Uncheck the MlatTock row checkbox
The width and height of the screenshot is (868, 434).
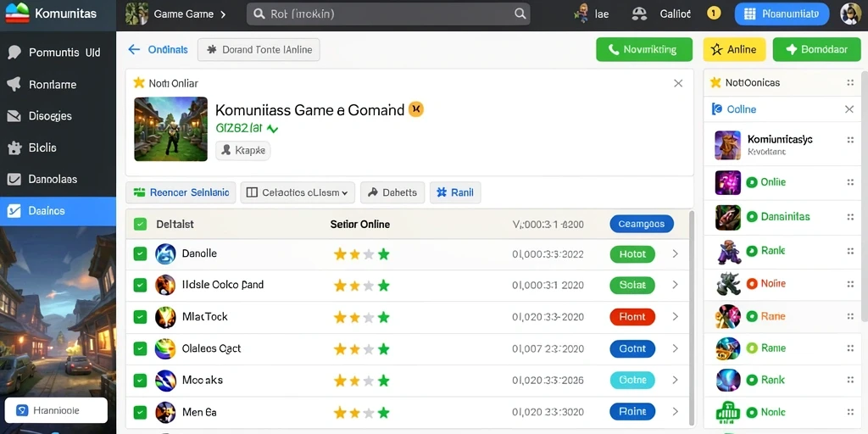(x=141, y=317)
